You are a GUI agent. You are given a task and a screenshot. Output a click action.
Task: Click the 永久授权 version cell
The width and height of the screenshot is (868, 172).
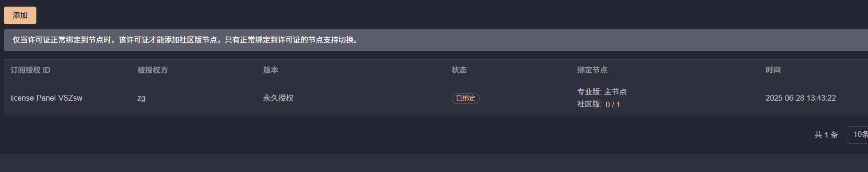click(x=278, y=98)
